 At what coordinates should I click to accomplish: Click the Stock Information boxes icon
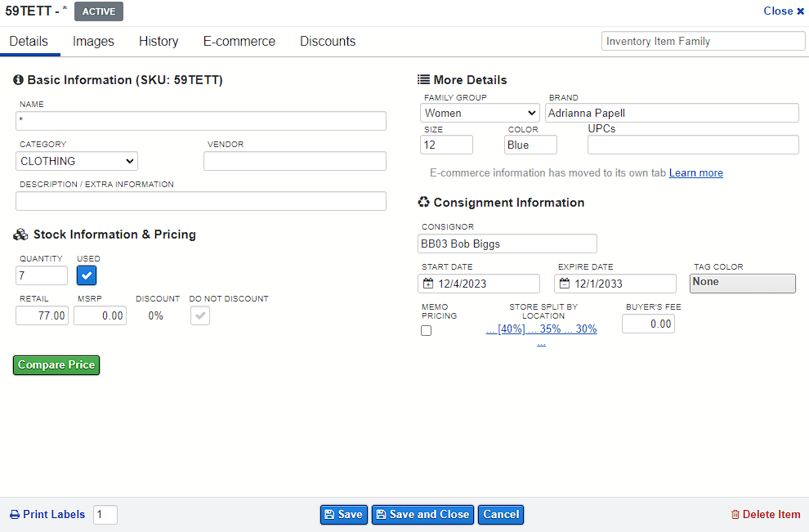click(x=20, y=235)
